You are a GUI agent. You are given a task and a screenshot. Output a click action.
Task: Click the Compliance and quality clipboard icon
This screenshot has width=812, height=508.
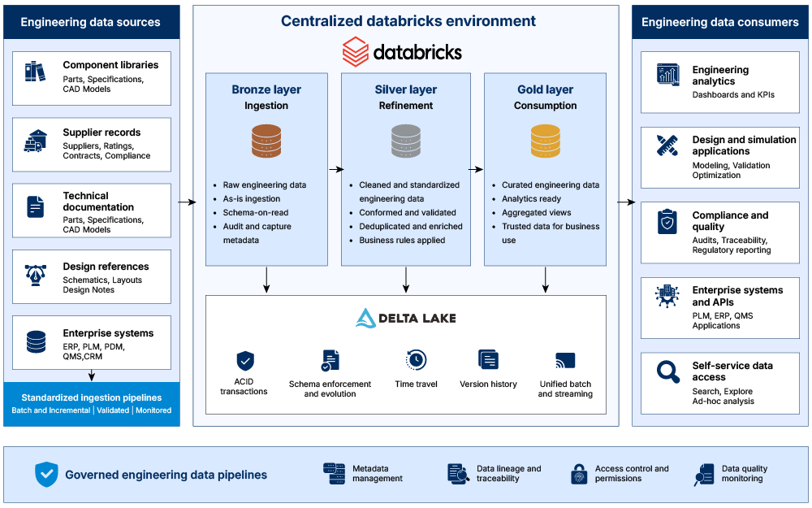[667, 221]
